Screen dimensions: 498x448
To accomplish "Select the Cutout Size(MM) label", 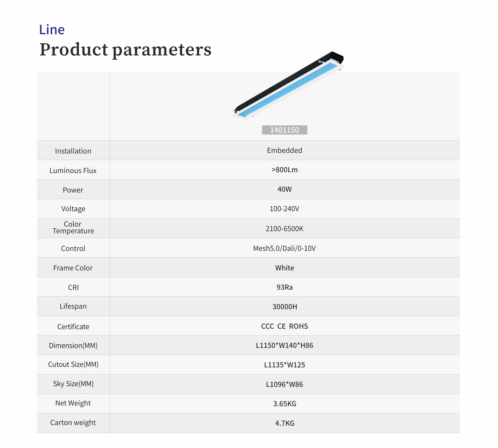I will (x=73, y=364).
